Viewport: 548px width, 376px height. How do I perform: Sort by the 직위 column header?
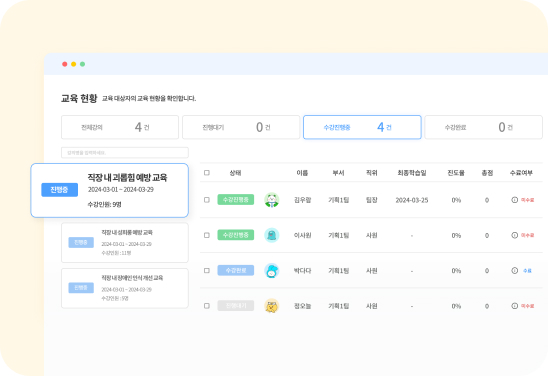click(x=372, y=173)
